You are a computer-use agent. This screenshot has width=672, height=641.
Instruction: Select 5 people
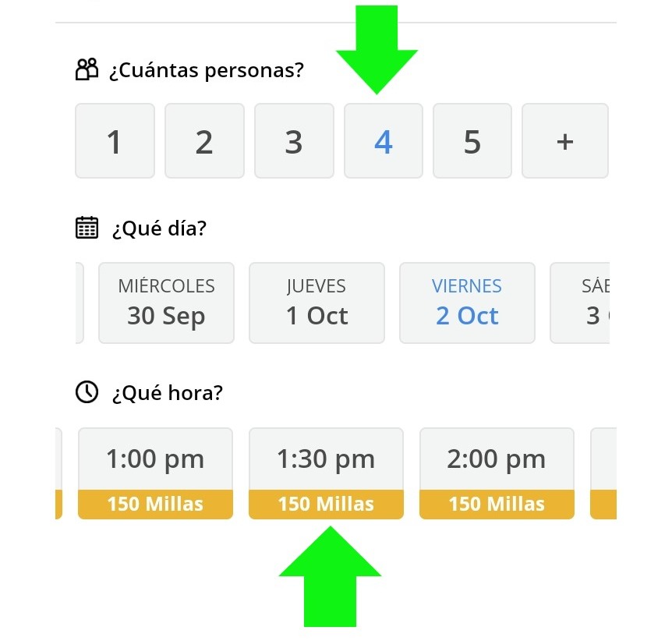point(472,141)
